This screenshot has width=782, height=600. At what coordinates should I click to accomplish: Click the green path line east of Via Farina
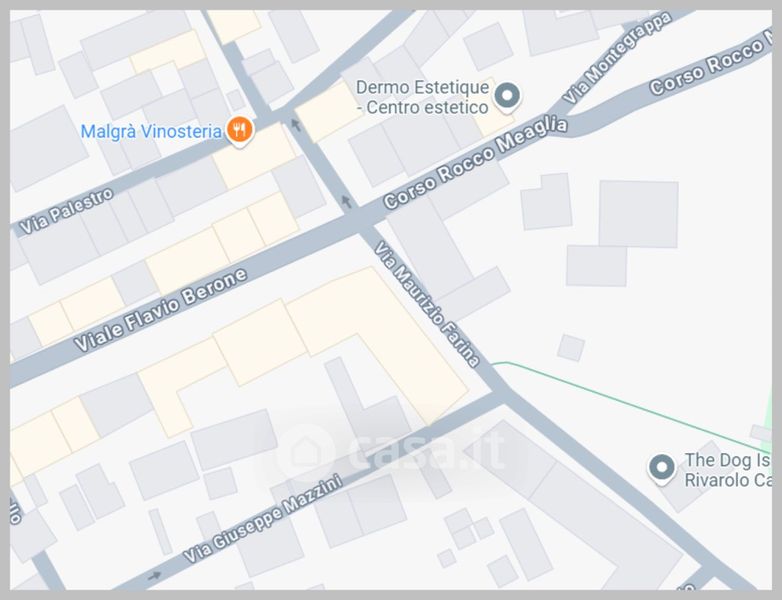pos(631,405)
